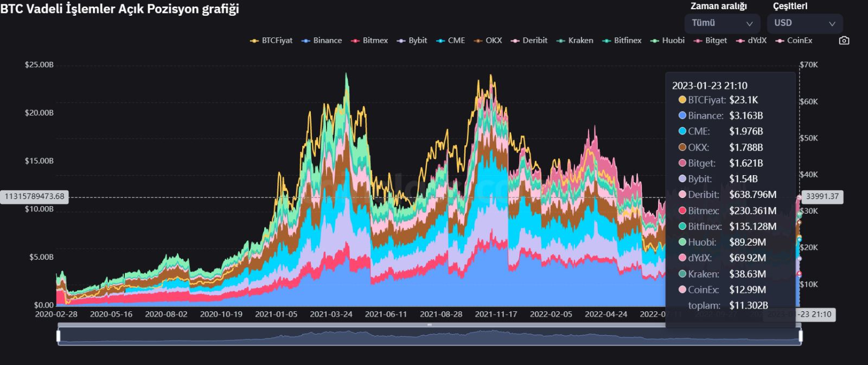Viewport: 868px width, 365px height.
Task: Click the 2020-08-02 date label
Action: coord(166,314)
